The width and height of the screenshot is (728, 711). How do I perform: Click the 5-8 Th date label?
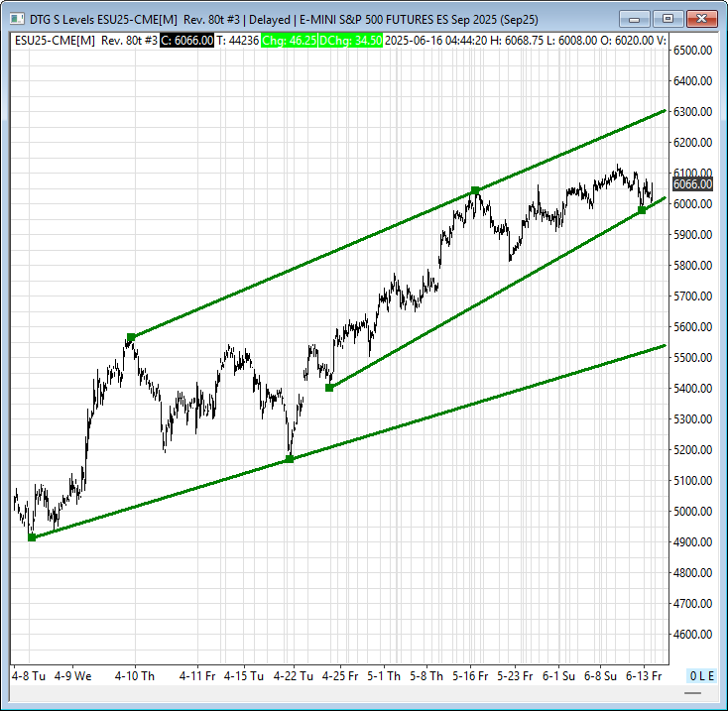point(426,675)
